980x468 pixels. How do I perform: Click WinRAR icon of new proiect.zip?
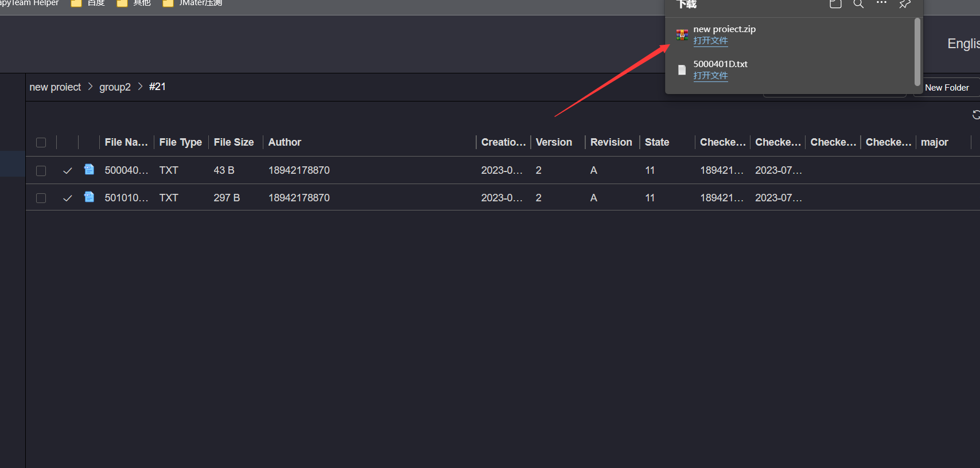(x=682, y=35)
